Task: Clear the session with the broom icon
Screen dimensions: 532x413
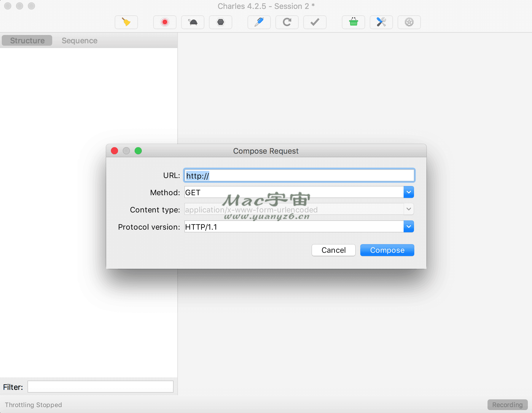Action: pyautogui.click(x=126, y=22)
